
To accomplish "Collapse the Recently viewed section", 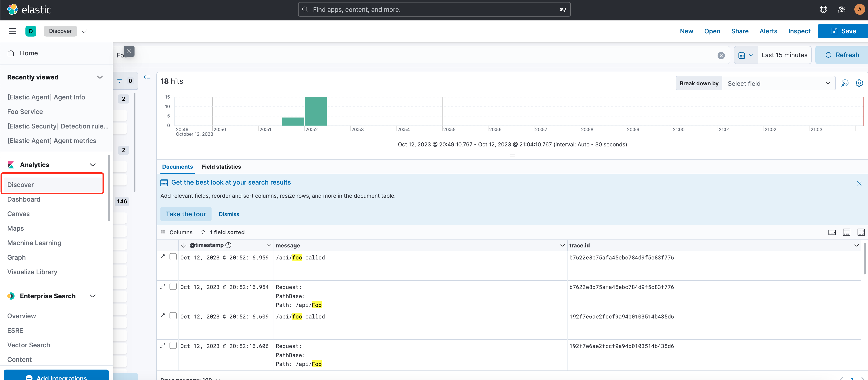I will click(x=100, y=77).
